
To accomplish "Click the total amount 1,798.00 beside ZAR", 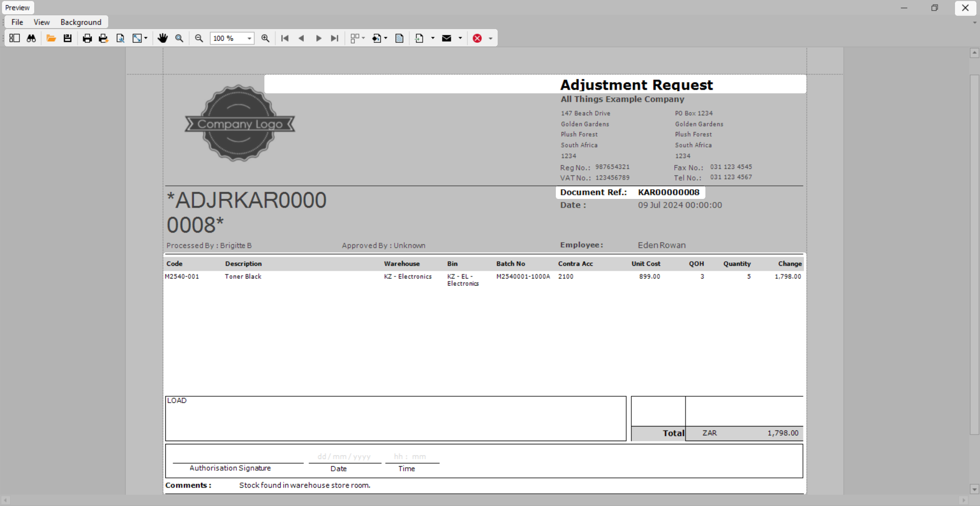I will 783,433.
